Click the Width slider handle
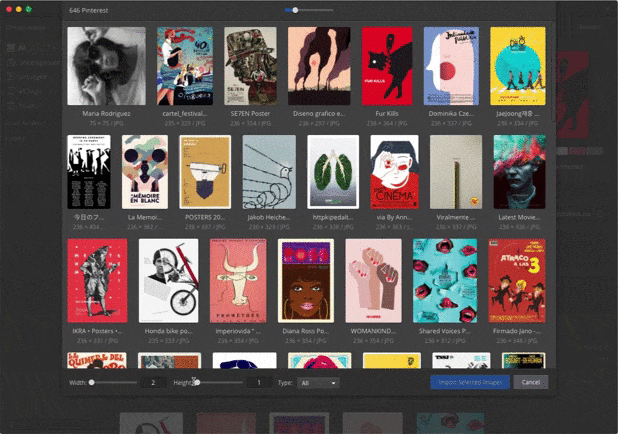 tap(92, 382)
